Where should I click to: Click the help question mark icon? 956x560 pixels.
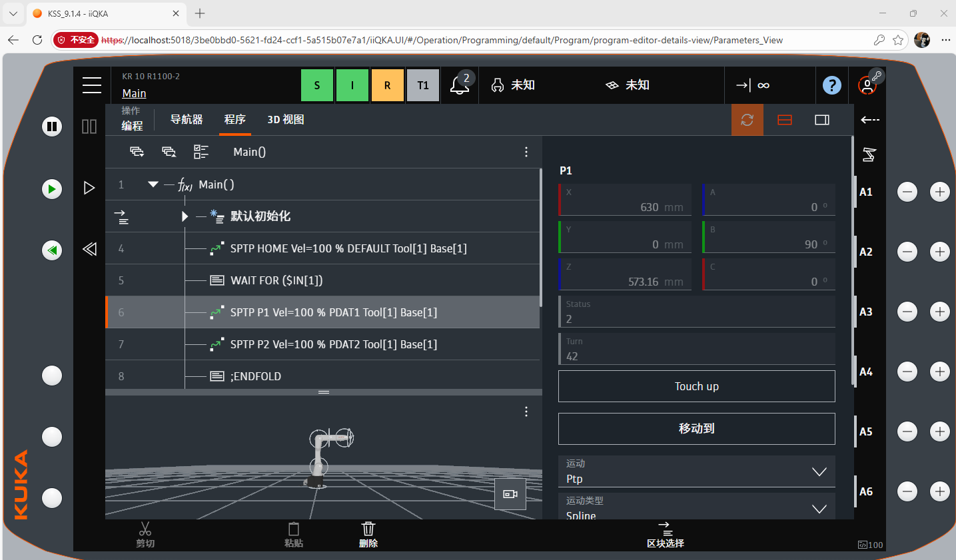(831, 85)
